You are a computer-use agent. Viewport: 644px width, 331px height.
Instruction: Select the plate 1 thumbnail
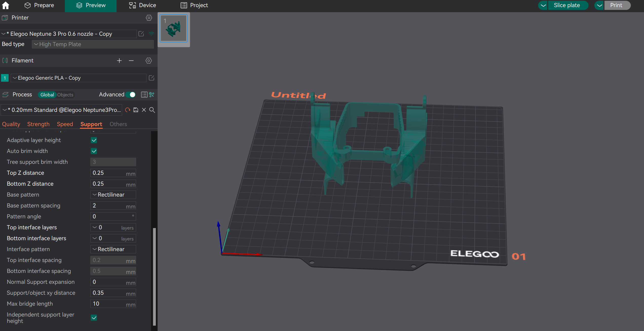pyautogui.click(x=174, y=28)
